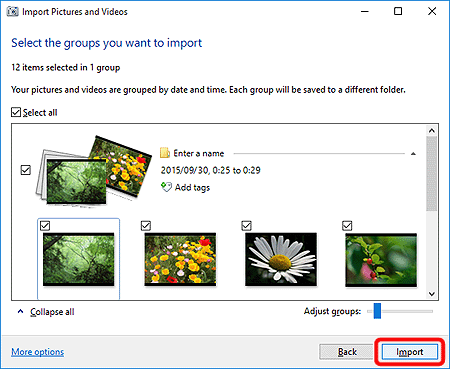450x369 pixels.
Task: Collapse the group with the small triangle arrow
Action: (413, 154)
